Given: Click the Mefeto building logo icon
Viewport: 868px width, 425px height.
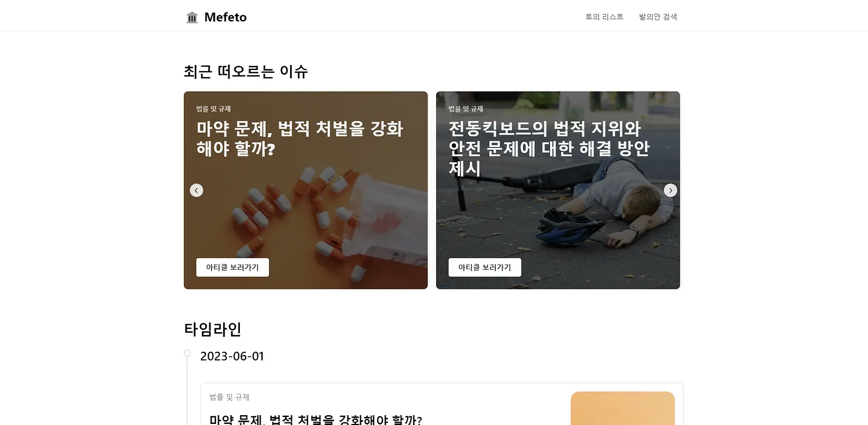Looking at the screenshot, I should pyautogui.click(x=192, y=17).
